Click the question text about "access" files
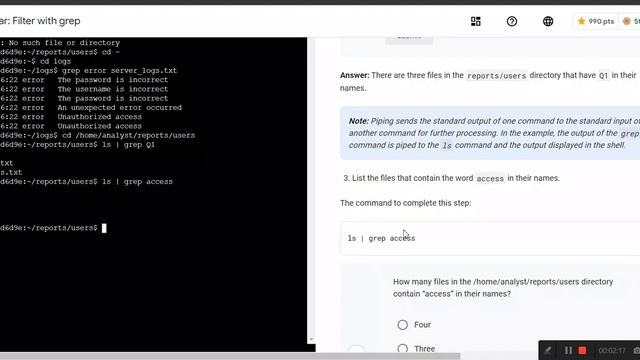Image resolution: width=640 pixels, height=360 pixels. 503,288
